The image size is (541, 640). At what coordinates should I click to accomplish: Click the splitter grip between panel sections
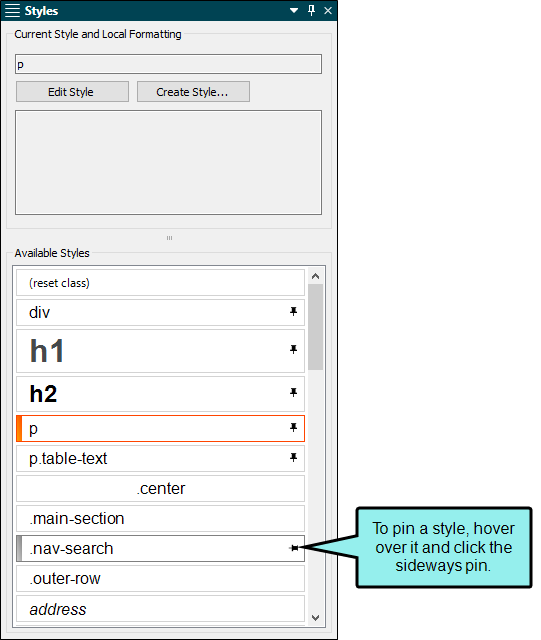[169, 238]
